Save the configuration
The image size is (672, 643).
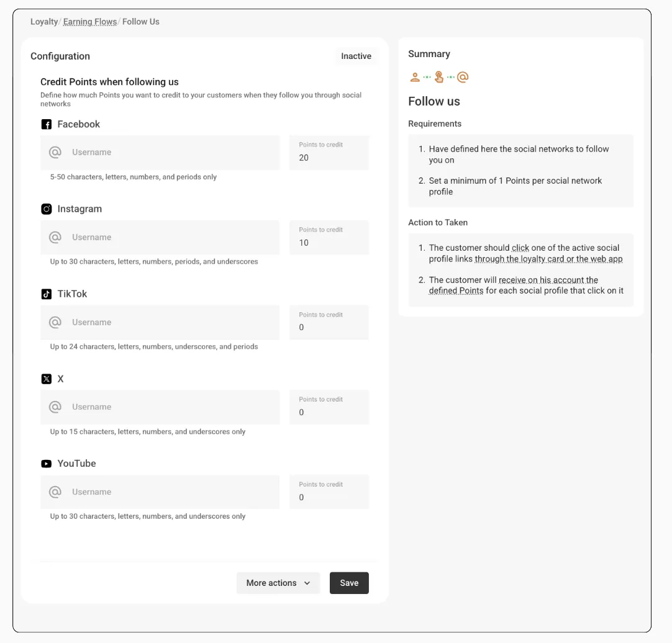coord(349,583)
